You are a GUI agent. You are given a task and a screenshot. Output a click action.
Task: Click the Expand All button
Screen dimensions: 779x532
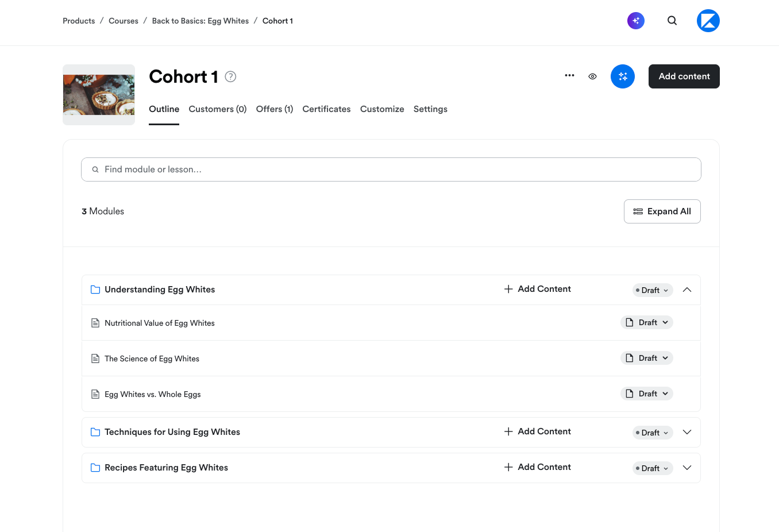tap(662, 211)
